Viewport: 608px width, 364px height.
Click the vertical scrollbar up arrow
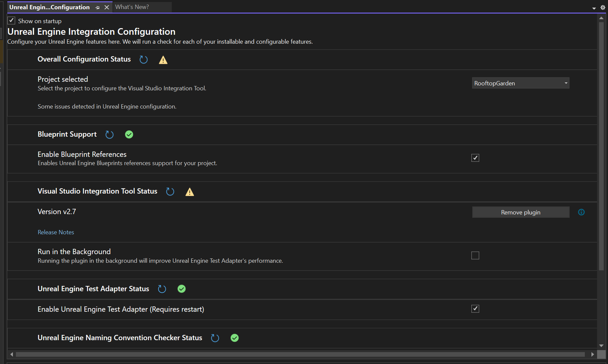601,18
